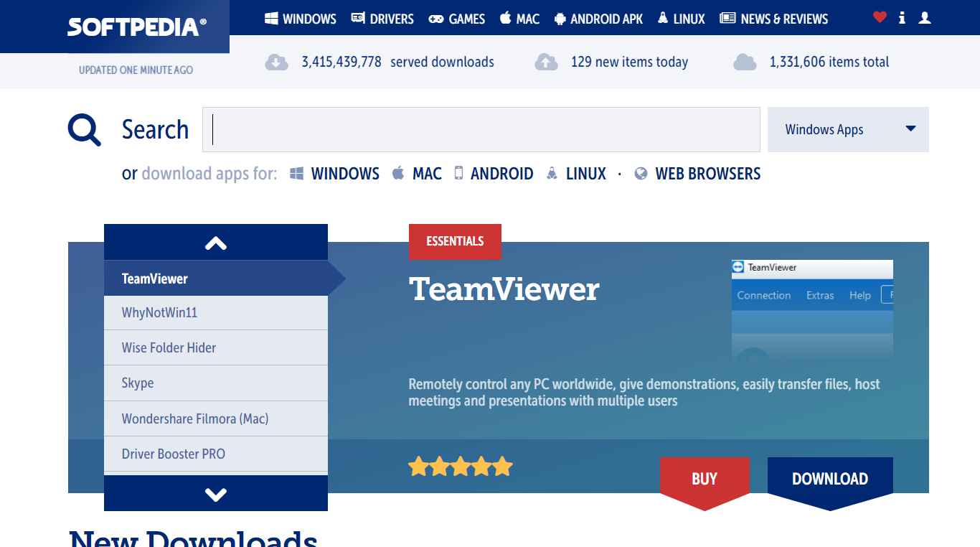
Task: Click the five-star rating
Action: pyautogui.click(x=461, y=467)
